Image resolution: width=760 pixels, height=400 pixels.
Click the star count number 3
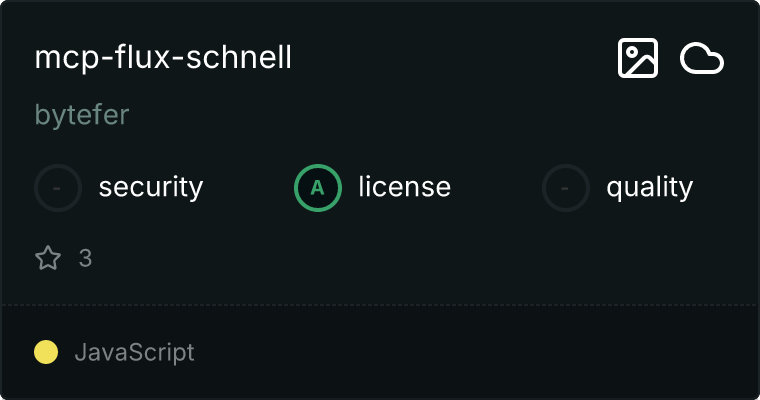tap(85, 259)
